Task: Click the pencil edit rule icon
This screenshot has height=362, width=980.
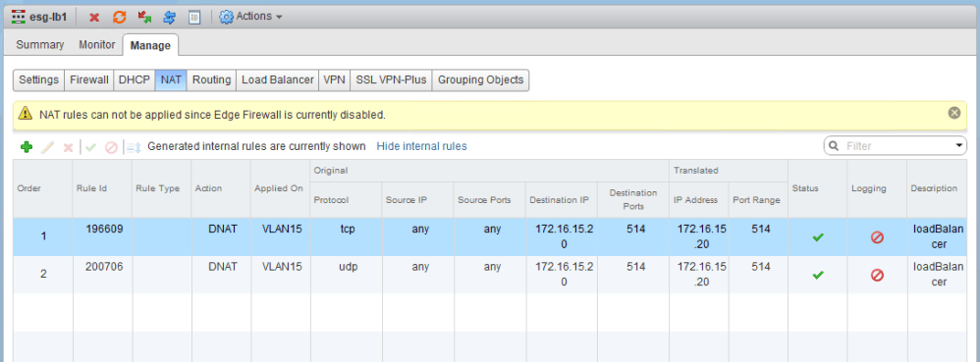Action: (47, 147)
